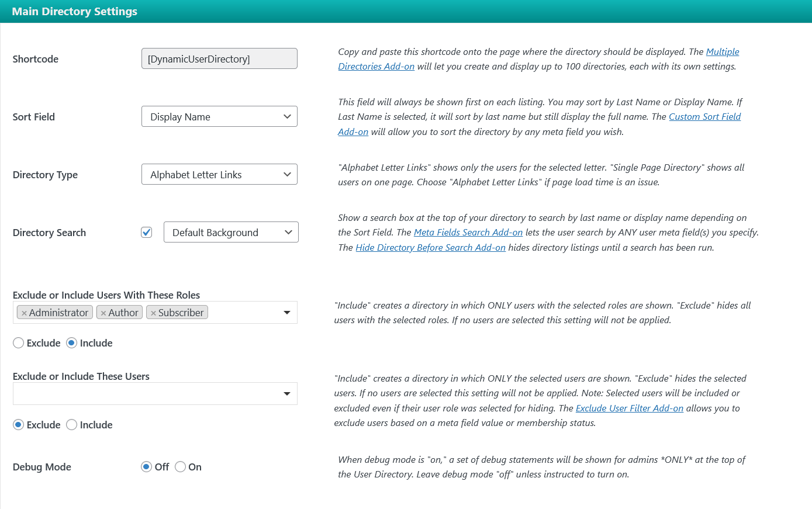
Task: Click the Administrator role tag text
Action: 58,313
